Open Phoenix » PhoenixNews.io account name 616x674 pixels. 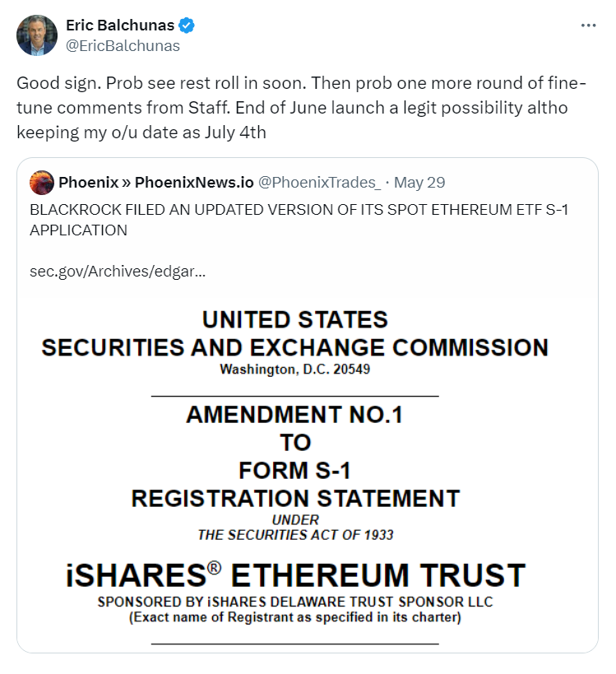point(156,182)
